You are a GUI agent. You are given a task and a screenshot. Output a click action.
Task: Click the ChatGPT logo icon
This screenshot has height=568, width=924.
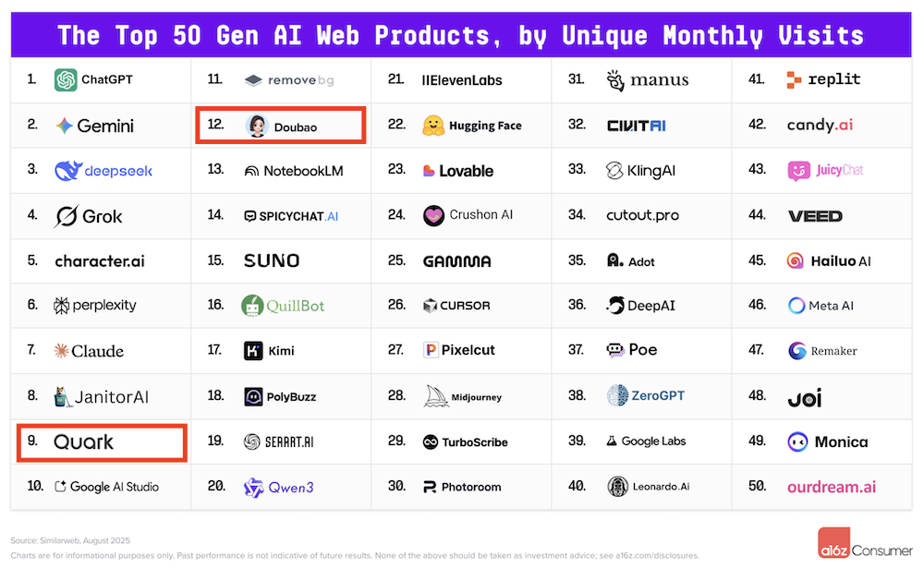point(66,80)
